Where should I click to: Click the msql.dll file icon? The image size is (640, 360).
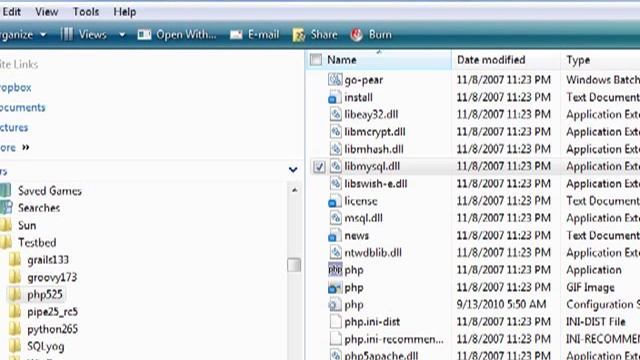click(x=335, y=218)
